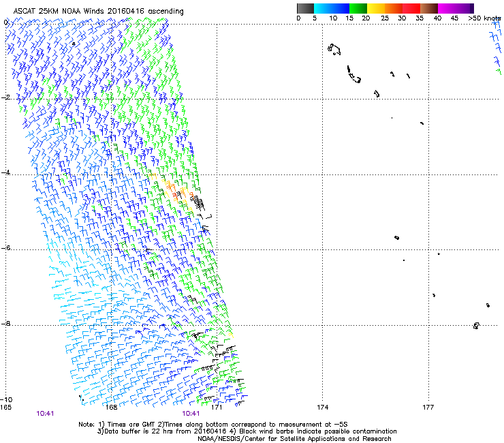Click the latitude label '-4'
Image resolution: width=504 pixels, height=443 pixels.
coord(6,172)
